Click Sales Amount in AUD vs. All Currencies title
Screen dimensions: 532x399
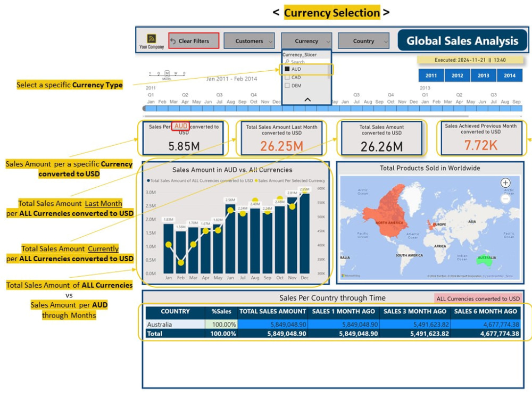(x=232, y=170)
